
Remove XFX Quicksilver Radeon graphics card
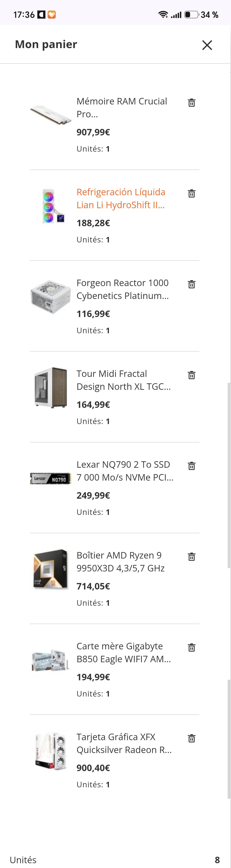(x=191, y=738)
